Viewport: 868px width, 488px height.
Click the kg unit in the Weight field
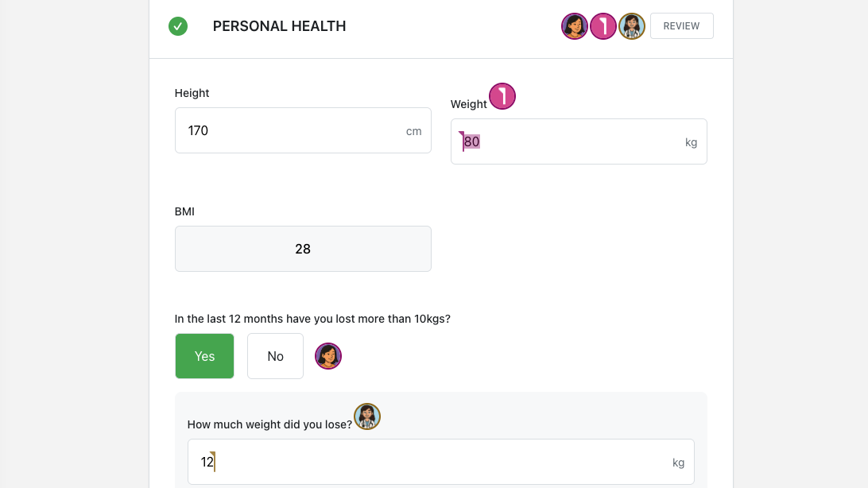pyautogui.click(x=691, y=142)
